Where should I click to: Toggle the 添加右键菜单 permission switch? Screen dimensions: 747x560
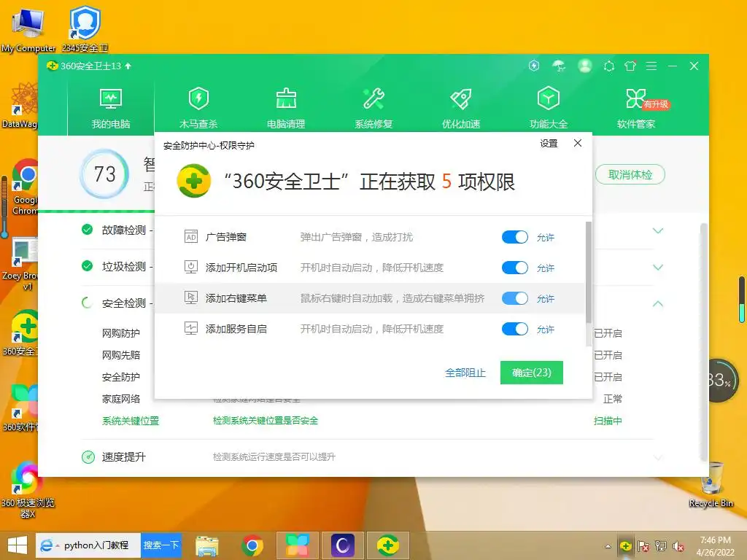tap(515, 298)
